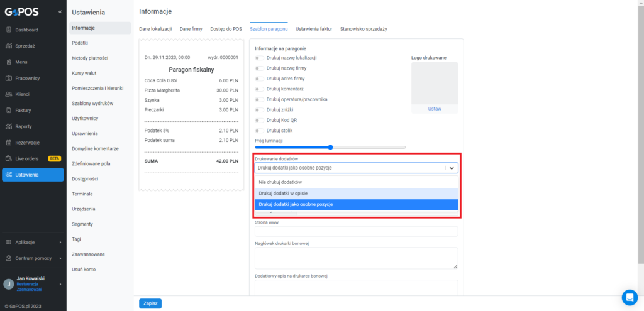This screenshot has width=644, height=311.
Task: Open the Klienci people icon
Action: 9,94
